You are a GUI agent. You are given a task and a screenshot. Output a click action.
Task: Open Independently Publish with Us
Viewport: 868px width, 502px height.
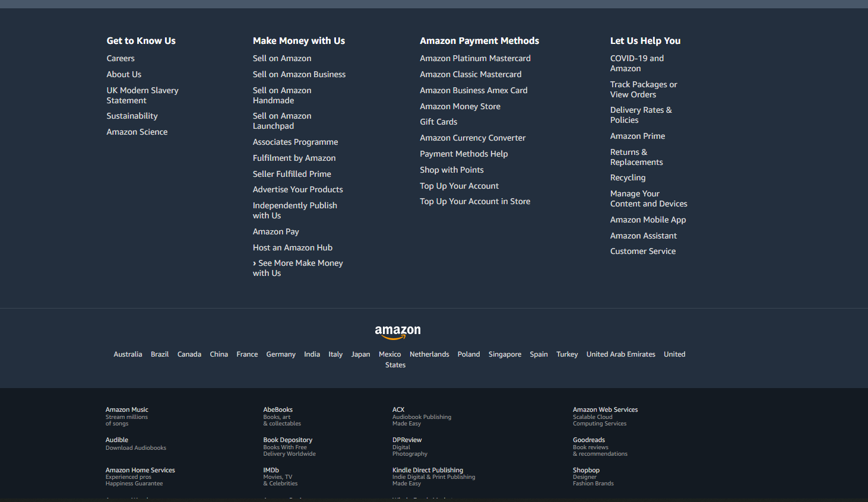pyautogui.click(x=295, y=211)
